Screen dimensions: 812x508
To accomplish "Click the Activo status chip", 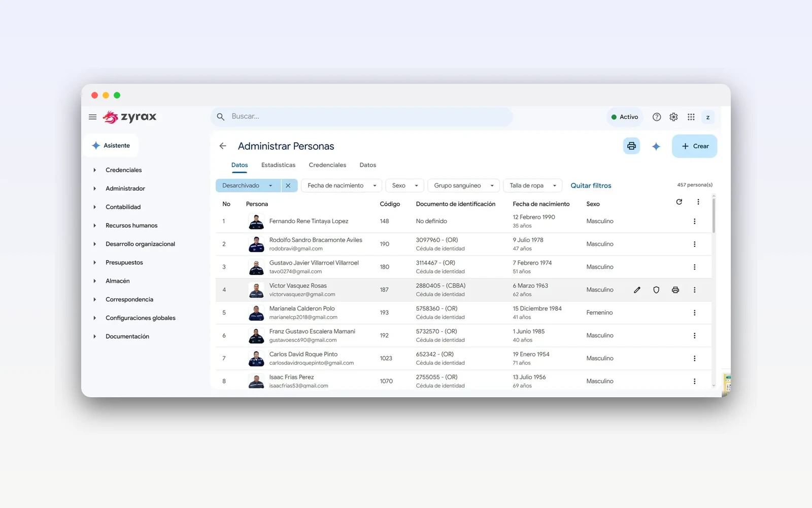I will 625,117.
